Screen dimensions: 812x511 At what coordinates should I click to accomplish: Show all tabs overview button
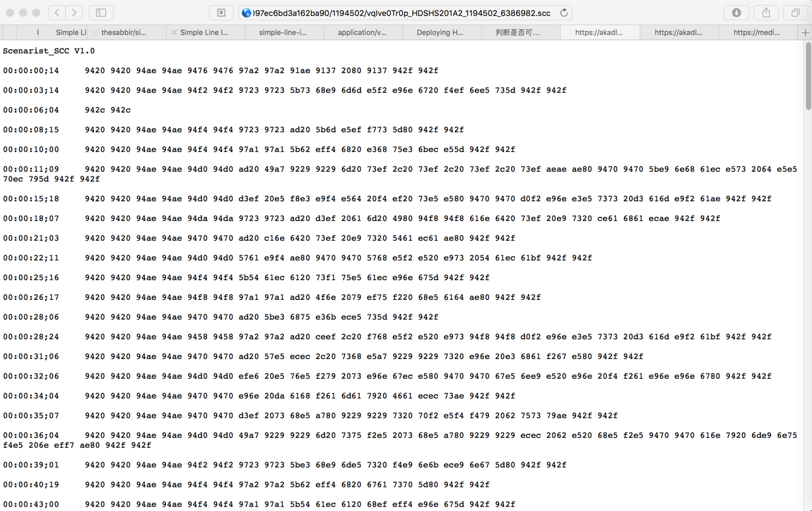[x=796, y=12]
